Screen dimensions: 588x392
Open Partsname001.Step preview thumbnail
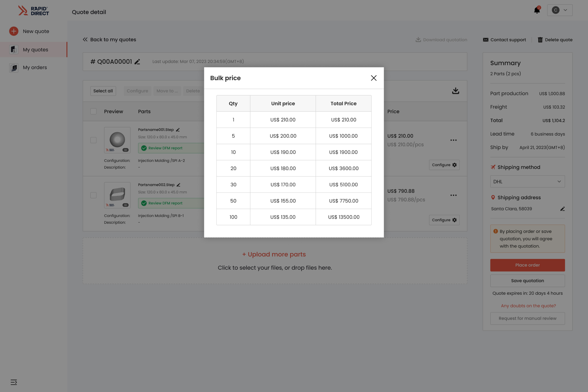pyautogui.click(x=117, y=140)
